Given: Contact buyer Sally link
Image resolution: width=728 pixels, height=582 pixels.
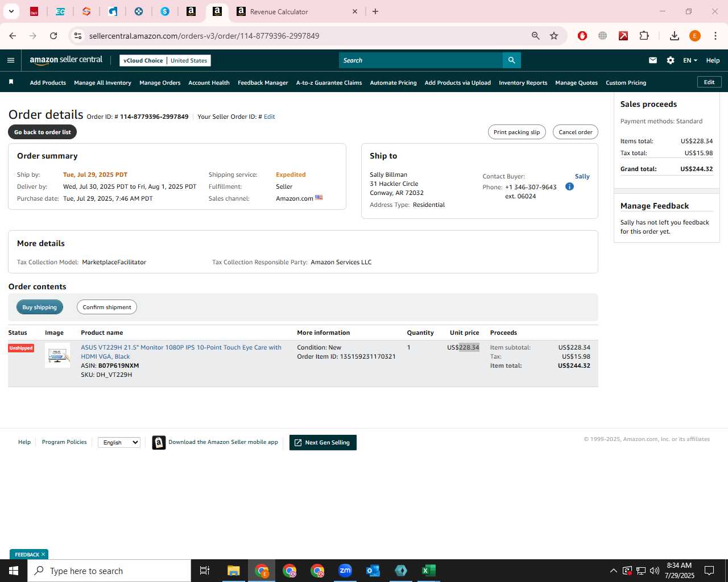Looking at the screenshot, I should pos(582,176).
